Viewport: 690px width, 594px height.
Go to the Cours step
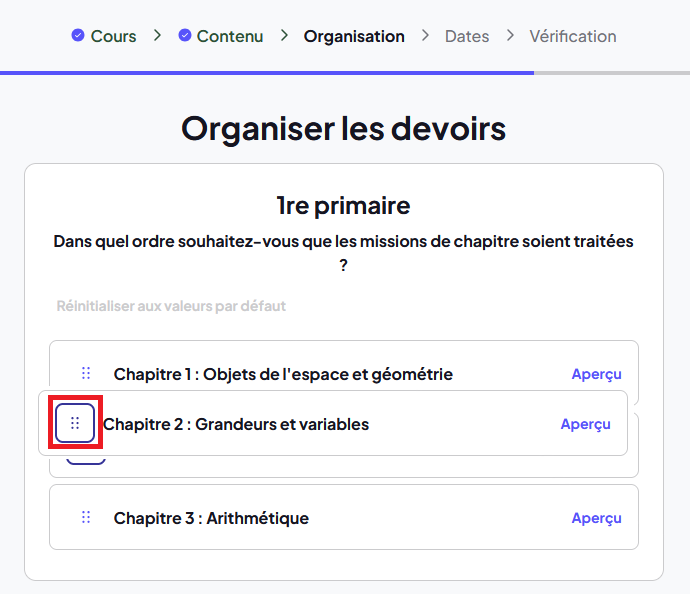(x=113, y=36)
